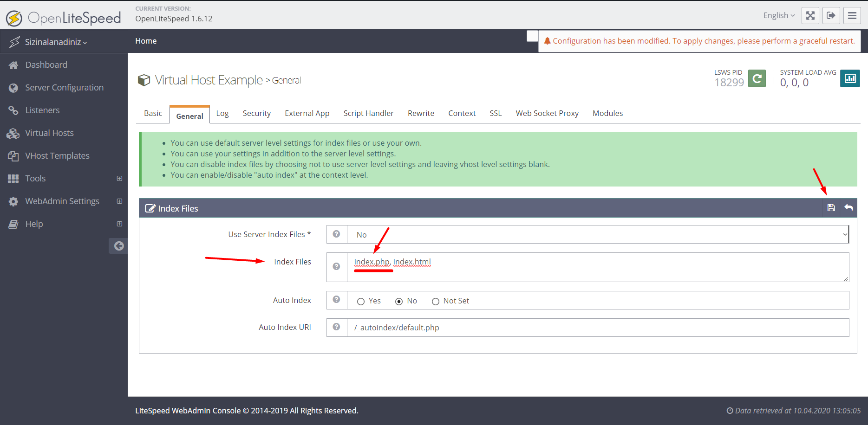Click the sign out icon
The height and width of the screenshot is (425, 868).
831,15
